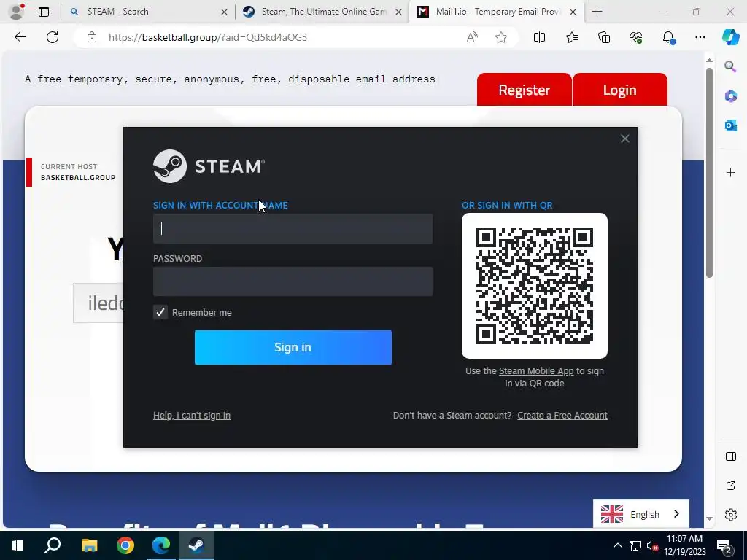Launch Google Chrome from taskbar
This screenshot has width=747, height=560.
pos(125,545)
